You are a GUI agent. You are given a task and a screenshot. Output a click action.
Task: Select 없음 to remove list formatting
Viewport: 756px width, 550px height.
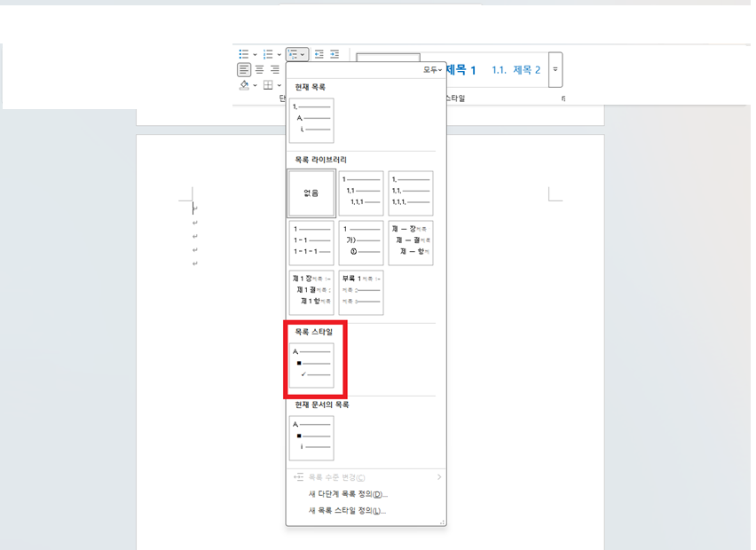(x=312, y=193)
